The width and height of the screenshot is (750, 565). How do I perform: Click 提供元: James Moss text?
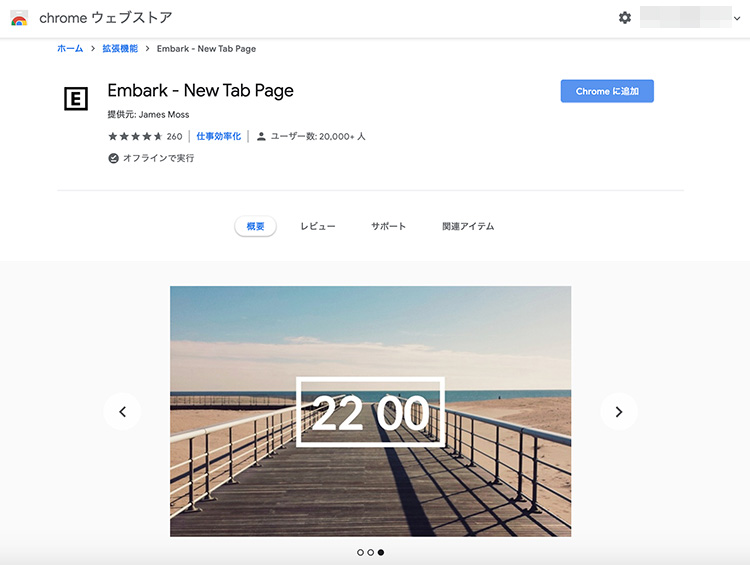(x=148, y=114)
